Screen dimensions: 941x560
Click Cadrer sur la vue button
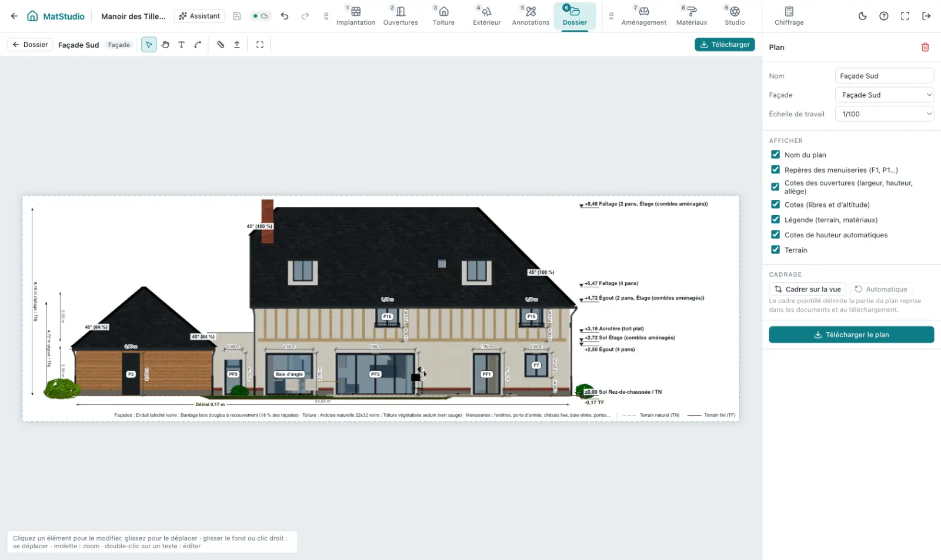(807, 289)
